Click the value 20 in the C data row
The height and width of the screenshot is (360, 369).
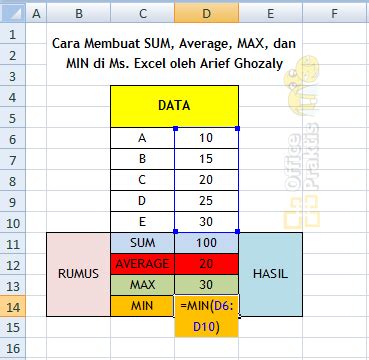[206, 180]
